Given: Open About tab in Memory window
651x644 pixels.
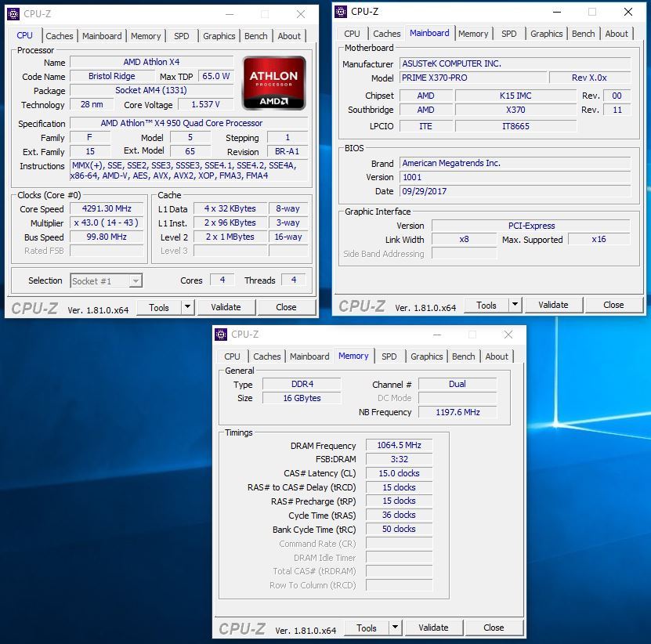Looking at the screenshot, I should (497, 356).
